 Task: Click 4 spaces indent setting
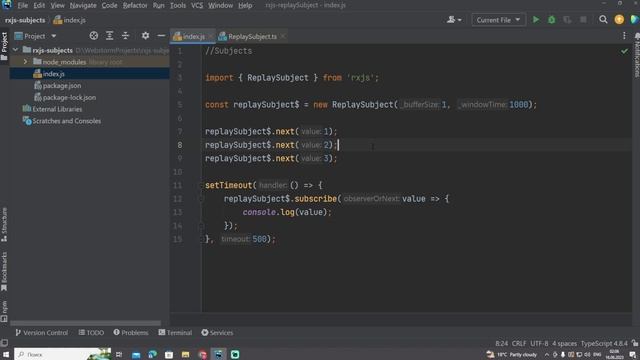pyautogui.click(x=564, y=343)
